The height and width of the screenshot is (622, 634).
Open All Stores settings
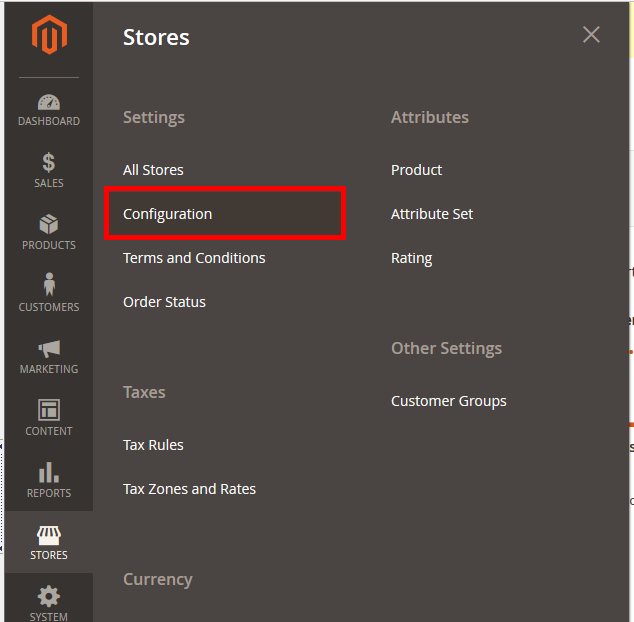[x=153, y=170]
